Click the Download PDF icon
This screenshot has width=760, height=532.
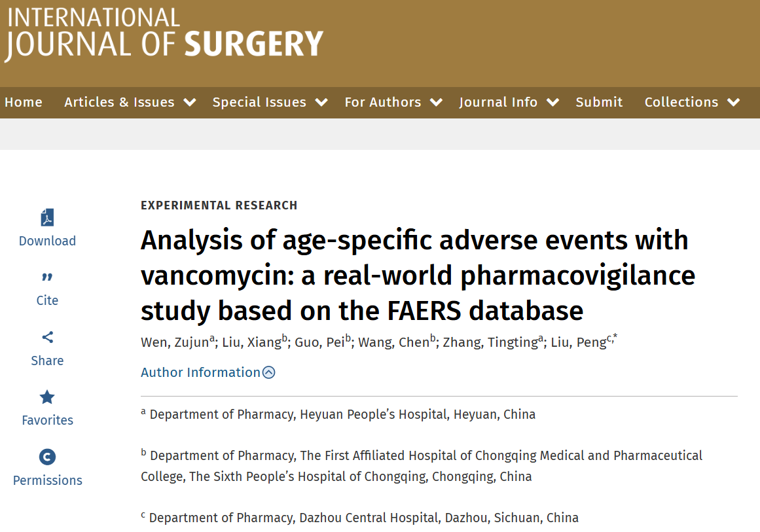(47, 217)
